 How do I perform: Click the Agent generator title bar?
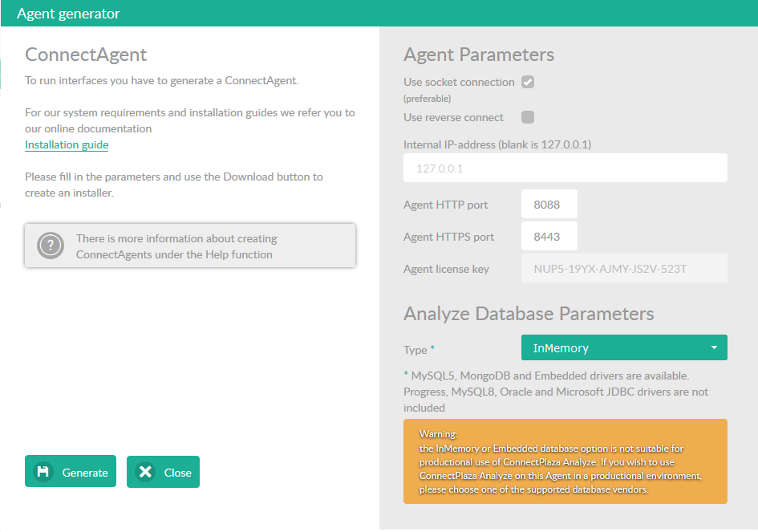379,13
